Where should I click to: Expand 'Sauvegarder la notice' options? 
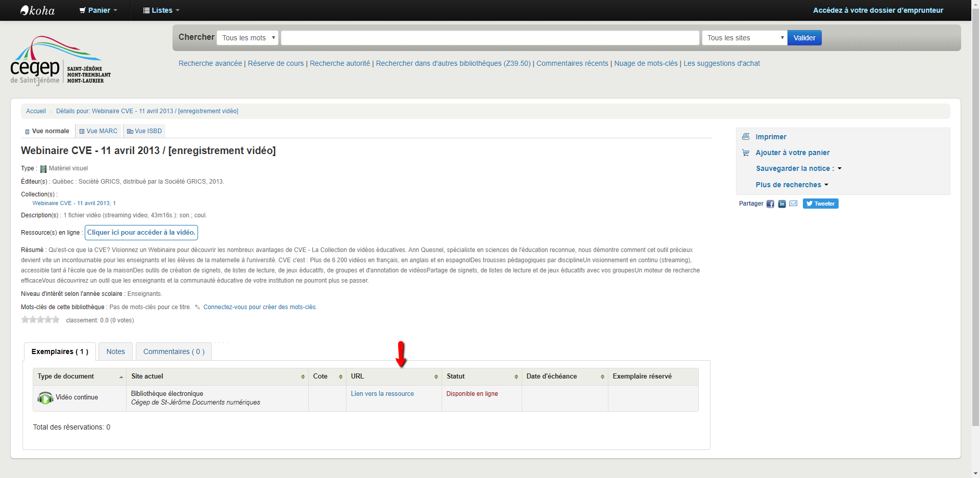coord(798,168)
